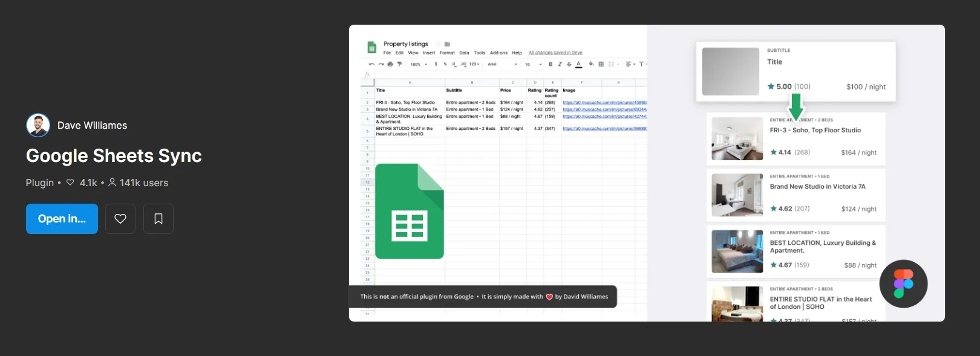
Task: Click the large green Sheets file icon
Action: click(410, 211)
